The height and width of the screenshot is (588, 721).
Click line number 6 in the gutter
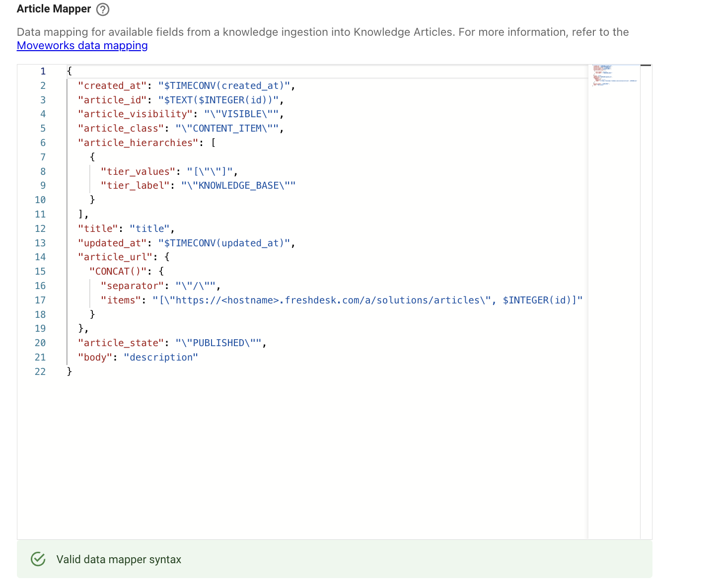pyautogui.click(x=43, y=143)
